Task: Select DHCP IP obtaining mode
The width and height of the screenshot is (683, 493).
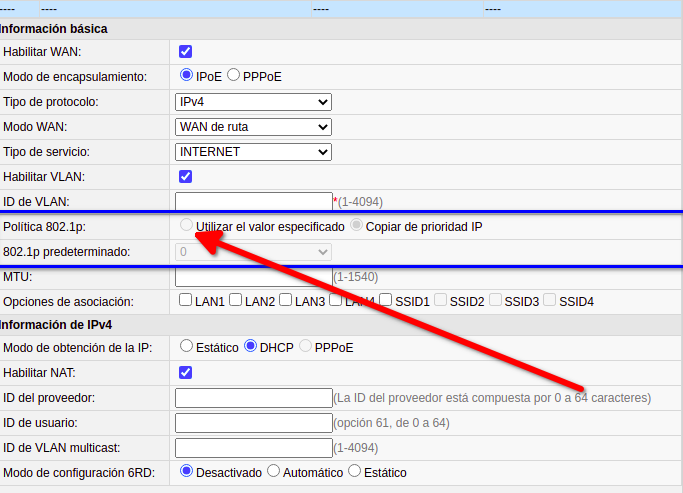Action: [251, 347]
